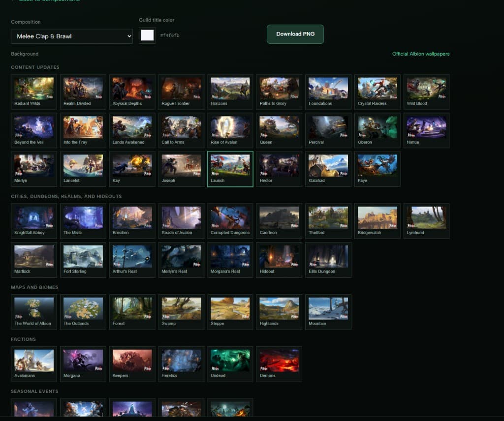Select the Thetford background
The width and height of the screenshot is (504, 421).
pyautogui.click(x=328, y=221)
